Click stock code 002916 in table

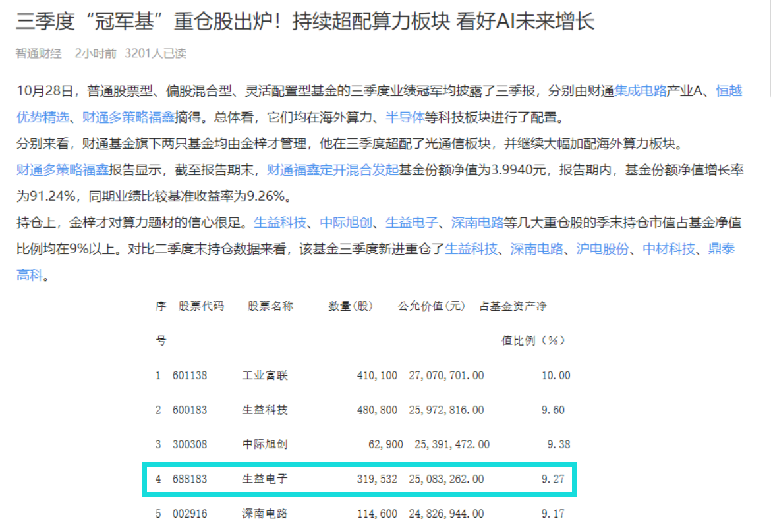tap(190, 514)
